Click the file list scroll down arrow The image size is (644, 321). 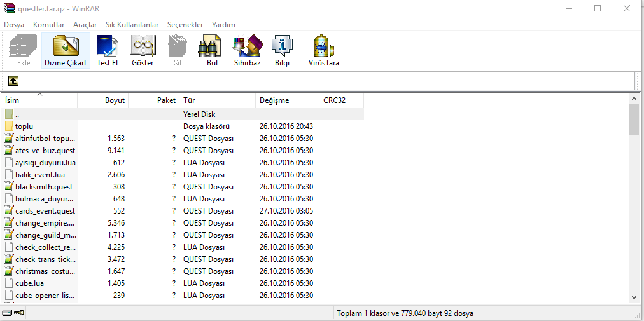pyautogui.click(x=634, y=297)
